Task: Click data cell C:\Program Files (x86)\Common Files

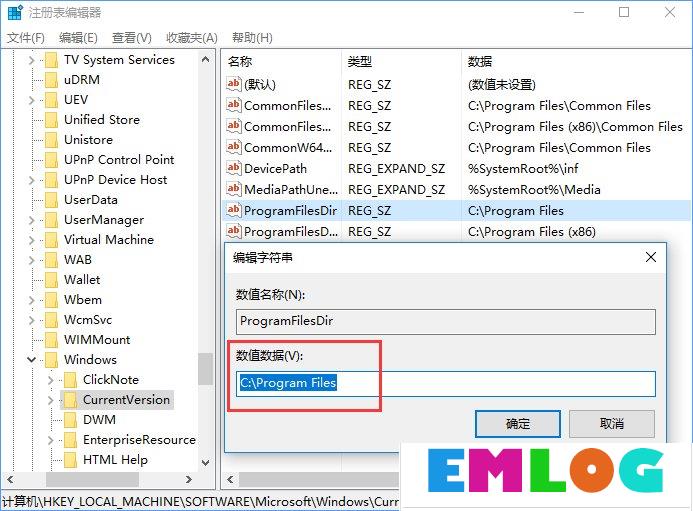Action: pos(575,127)
